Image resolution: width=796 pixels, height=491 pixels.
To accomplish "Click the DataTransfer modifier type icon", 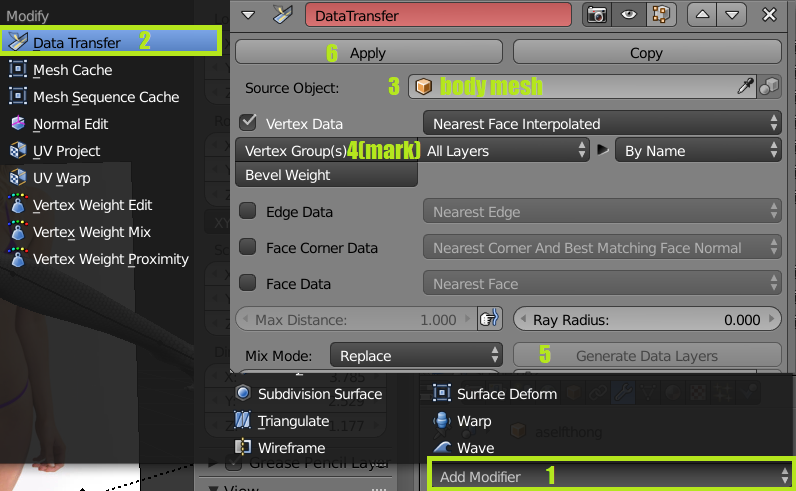I will click(x=282, y=15).
